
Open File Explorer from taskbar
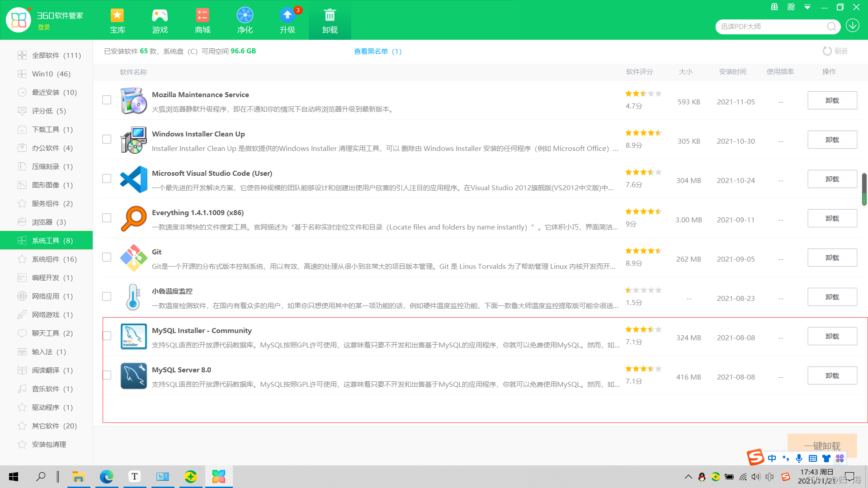pyautogui.click(x=78, y=477)
